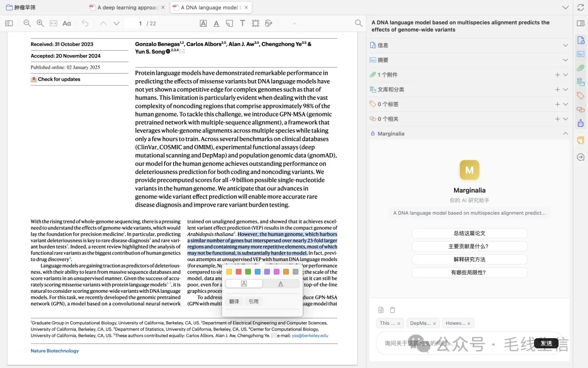Image resolution: width=588 pixels, height=368 pixels.
Task: Jump to Libraries and Collections rail icon
Action: (x=580, y=81)
